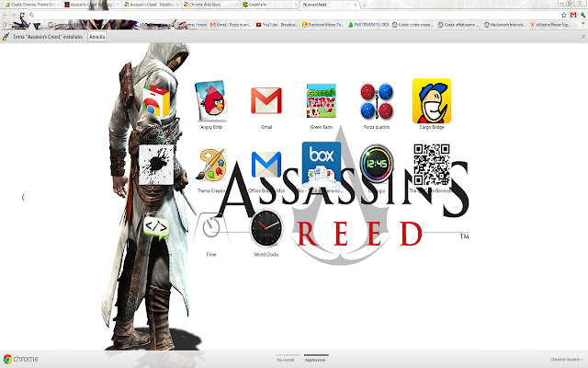Open the Theme Creator palette icon
This screenshot has height=368, width=588.
212,165
